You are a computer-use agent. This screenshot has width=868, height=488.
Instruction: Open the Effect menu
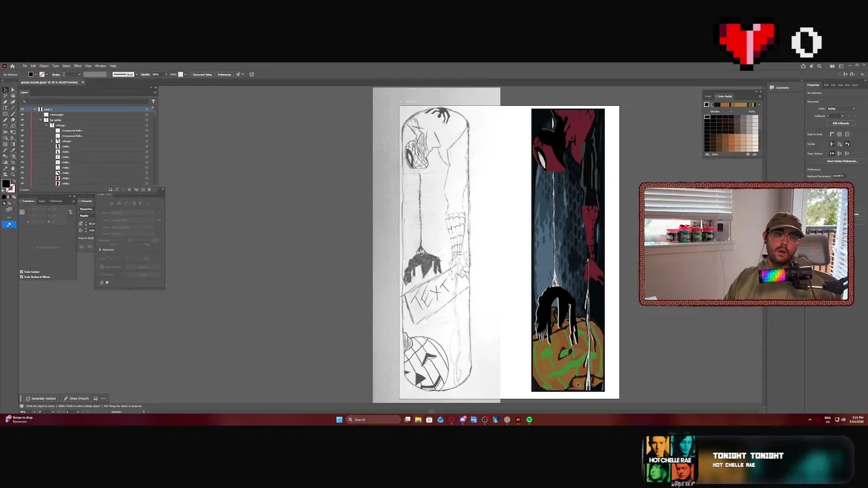[x=77, y=66]
